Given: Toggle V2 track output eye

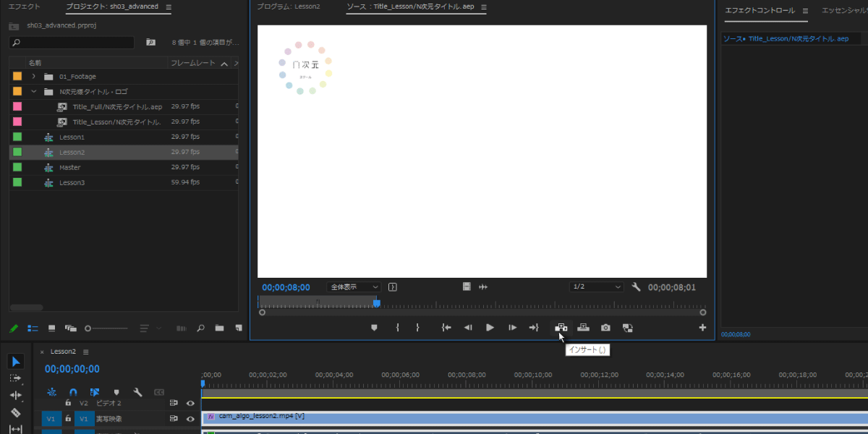Looking at the screenshot, I should [x=190, y=403].
